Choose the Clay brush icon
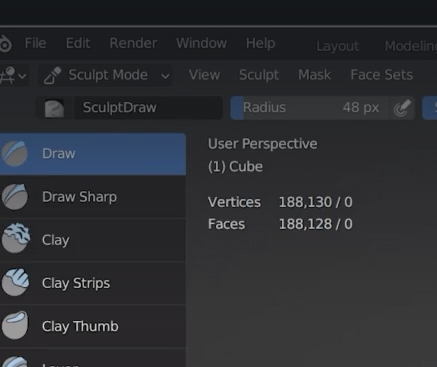The width and height of the screenshot is (437, 367). [15, 239]
